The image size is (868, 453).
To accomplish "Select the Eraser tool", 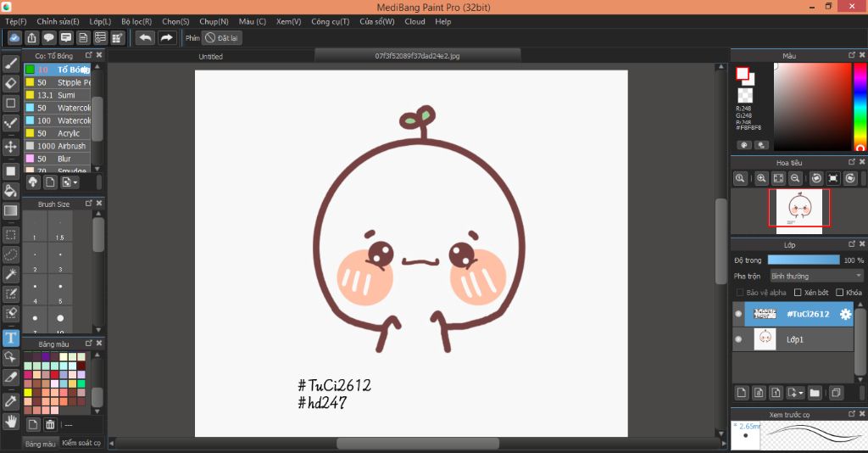I will click(10, 84).
